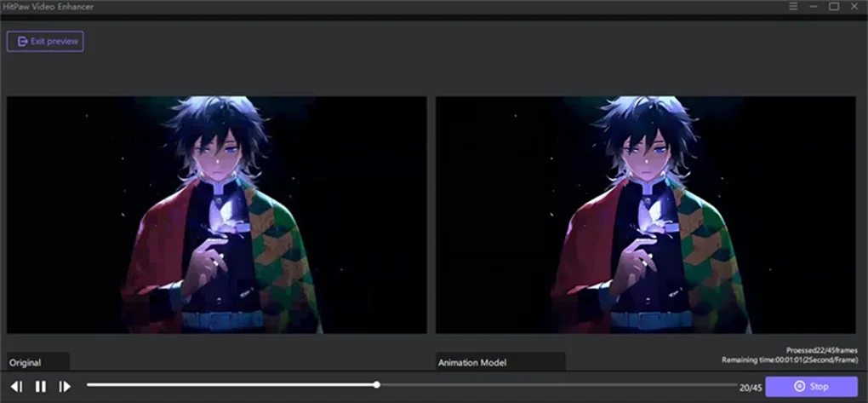Screen dimensions: 868x403
Task: Close the HitPaw Video Enhancer window
Action: click(x=854, y=6)
